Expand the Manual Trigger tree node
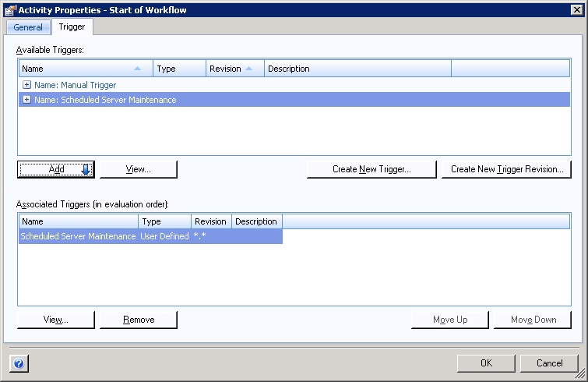 [x=27, y=85]
